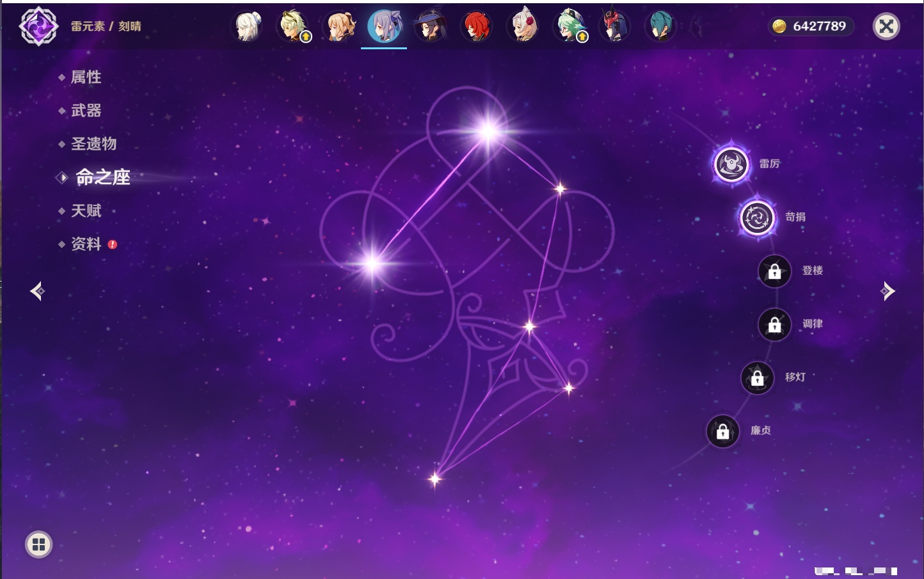This screenshot has height=579, width=924.
Task: Click the 移灯 constellation name label
Action: (x=795, y=377)
